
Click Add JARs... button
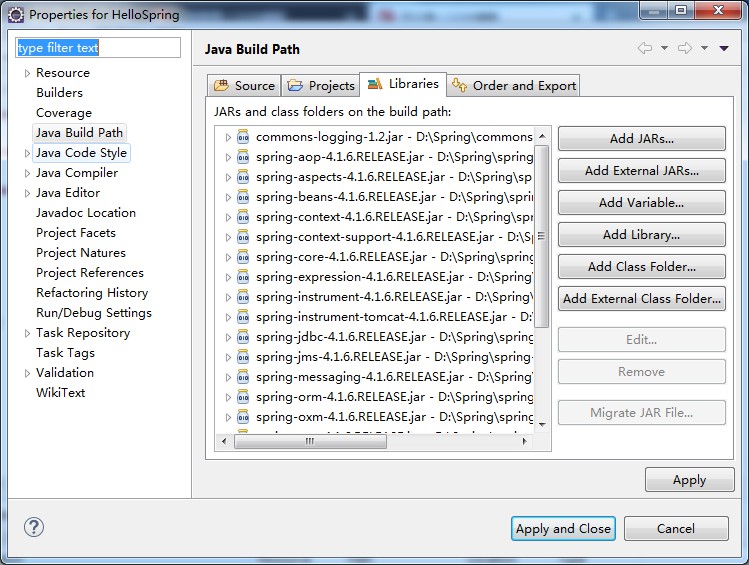click(642, 139)
